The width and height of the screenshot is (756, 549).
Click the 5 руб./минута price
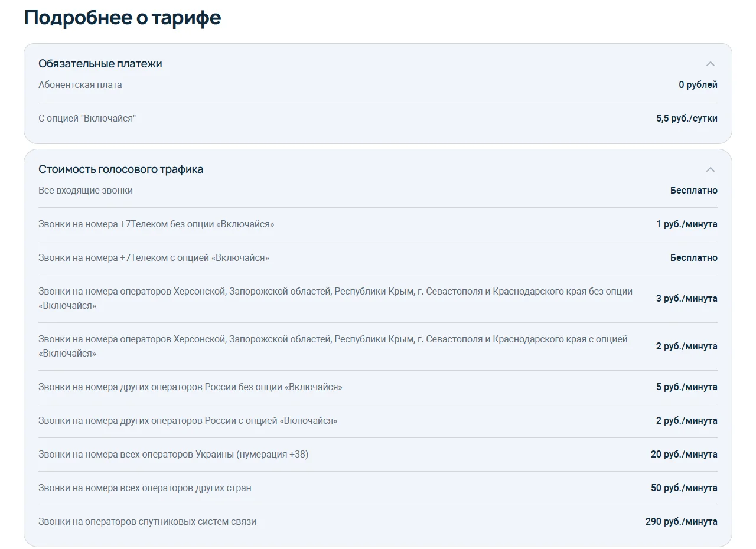tap(687, 387)
